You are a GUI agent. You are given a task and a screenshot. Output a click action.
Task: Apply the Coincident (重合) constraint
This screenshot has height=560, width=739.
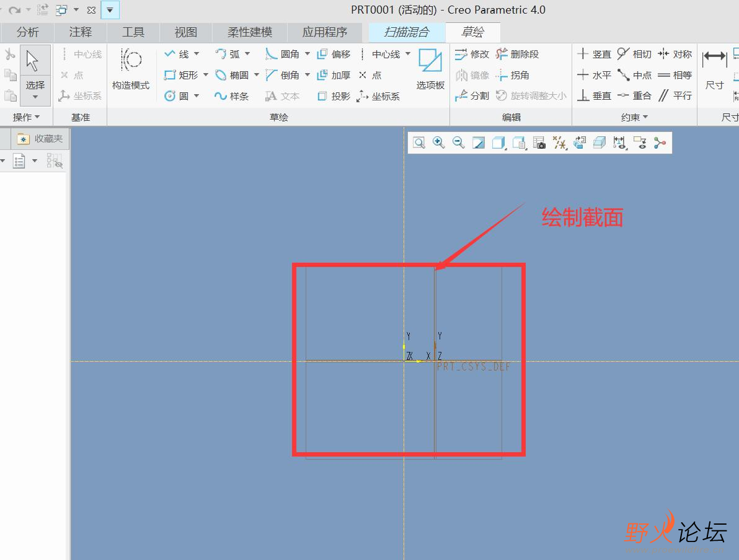click(x=634, y=95)
